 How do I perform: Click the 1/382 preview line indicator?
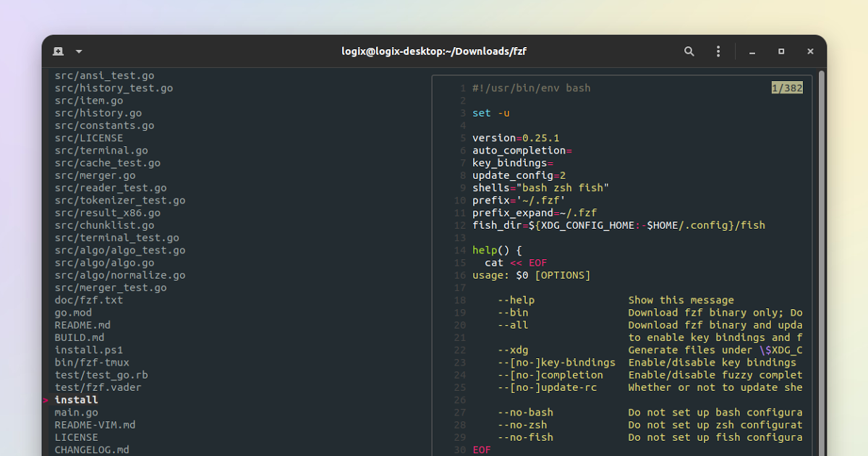click(x=787, y=88)
